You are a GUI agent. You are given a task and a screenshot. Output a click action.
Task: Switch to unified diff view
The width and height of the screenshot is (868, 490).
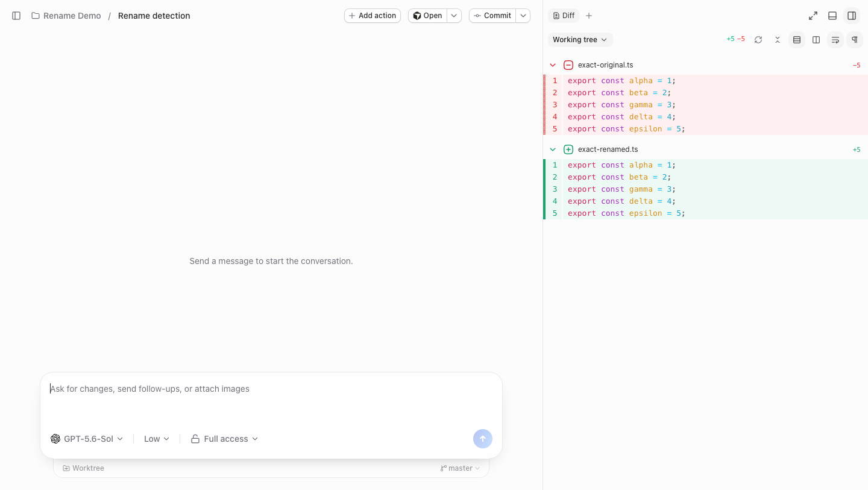click(x=797, y=40)
